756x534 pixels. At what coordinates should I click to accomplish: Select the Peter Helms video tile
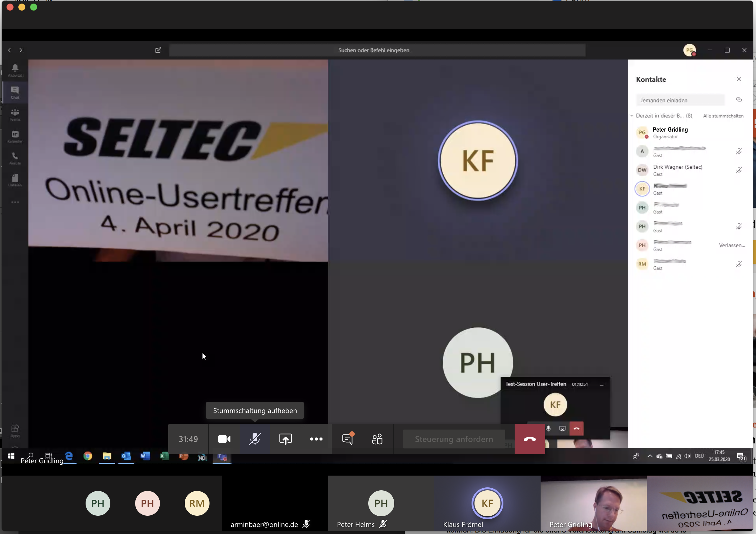tap(381, 503)
